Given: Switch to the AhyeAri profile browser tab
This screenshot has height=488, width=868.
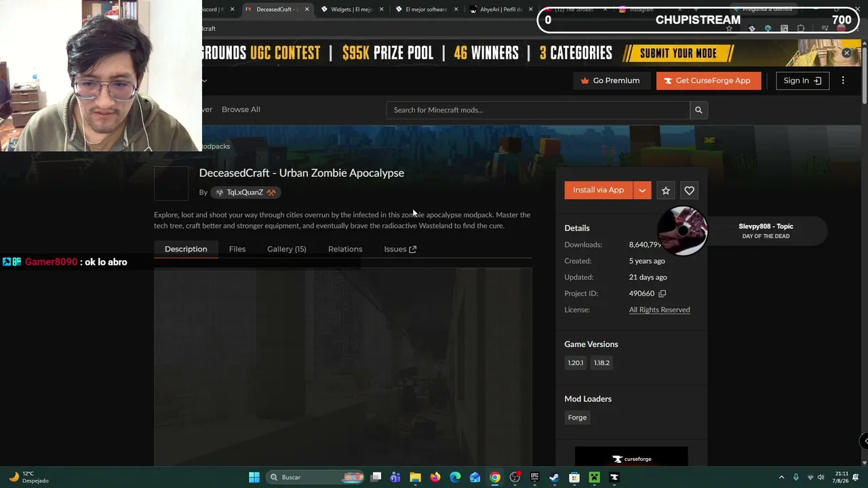Looking at the screenshot, I should click(x=502, y=9).
